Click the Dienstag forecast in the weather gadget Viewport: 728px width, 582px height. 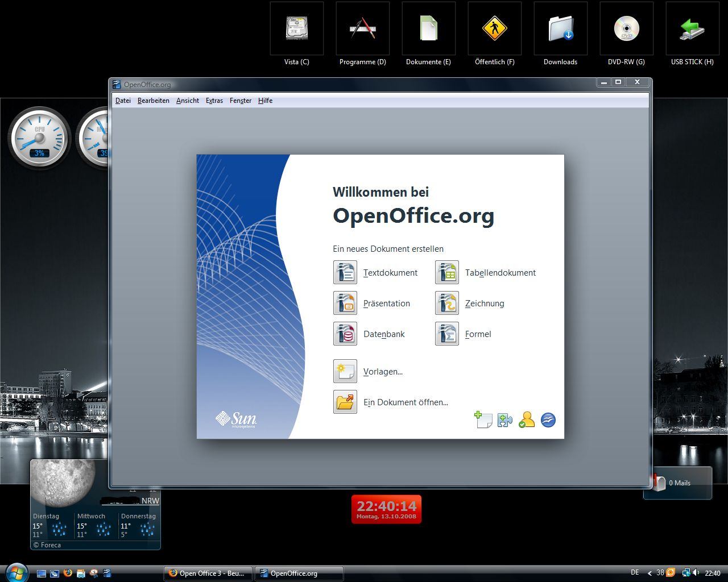point(51,526)
